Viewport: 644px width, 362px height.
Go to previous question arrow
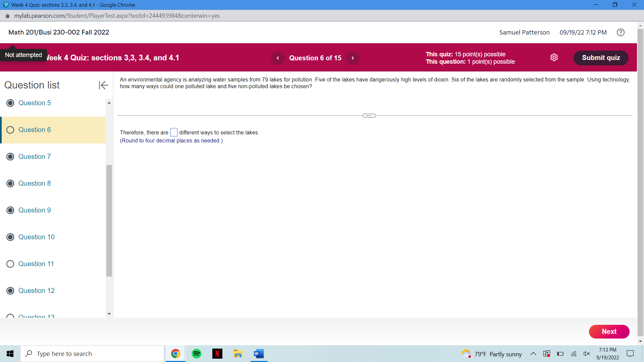(278, 58)
